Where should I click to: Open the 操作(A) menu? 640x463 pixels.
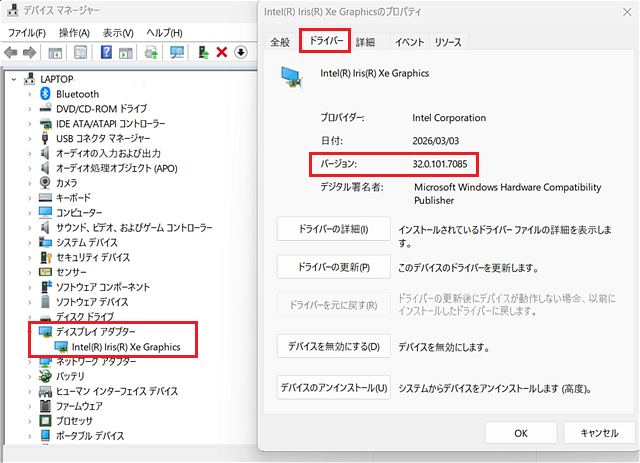click(74, 33)
